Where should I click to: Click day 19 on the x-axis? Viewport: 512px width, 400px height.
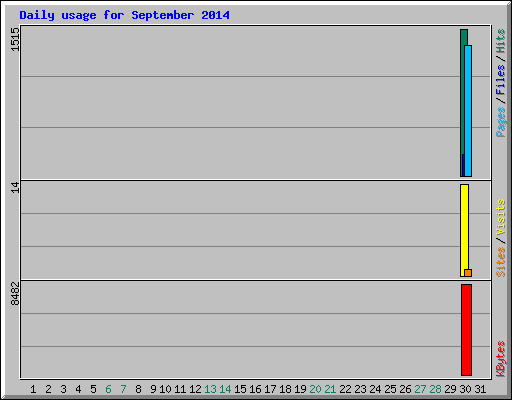pos(300,389)
